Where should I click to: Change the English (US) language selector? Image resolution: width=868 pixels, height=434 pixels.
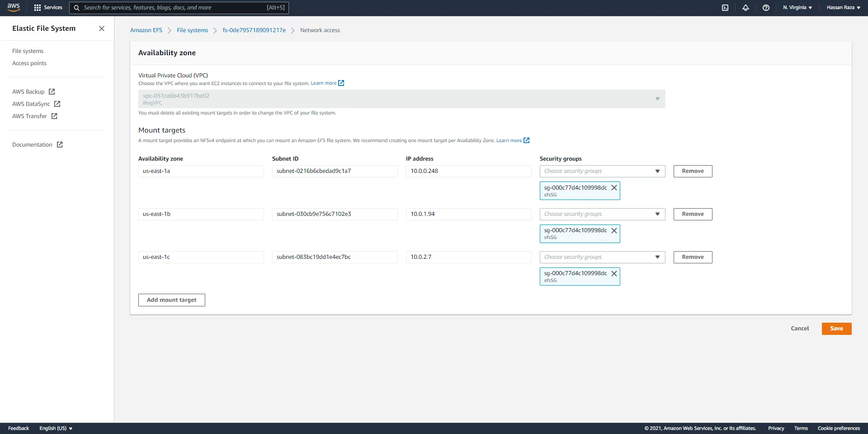point(56,429)
